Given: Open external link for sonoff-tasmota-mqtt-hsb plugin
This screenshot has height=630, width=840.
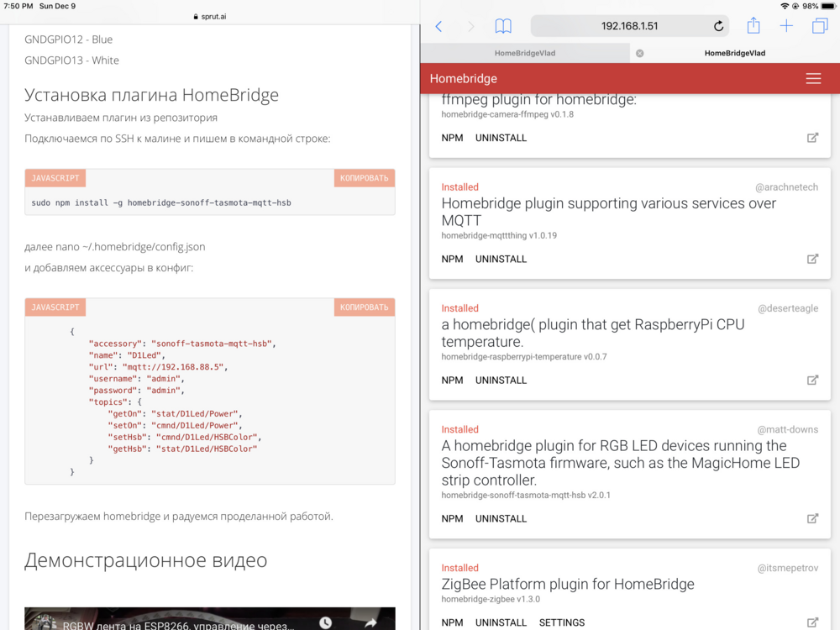Looking at the screenshot, I should [x=812, y=518].
